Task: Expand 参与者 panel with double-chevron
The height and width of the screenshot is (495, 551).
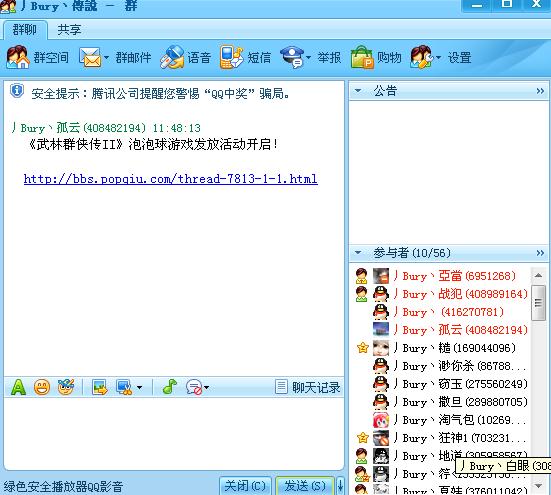Action: point(540,253)
